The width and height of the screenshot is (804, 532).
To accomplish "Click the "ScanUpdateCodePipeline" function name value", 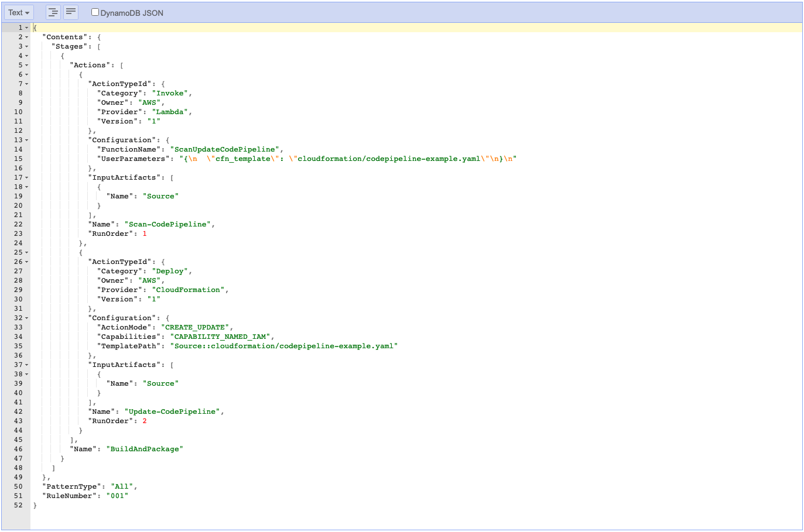I will pyautogui.click(x=225, y=150).
